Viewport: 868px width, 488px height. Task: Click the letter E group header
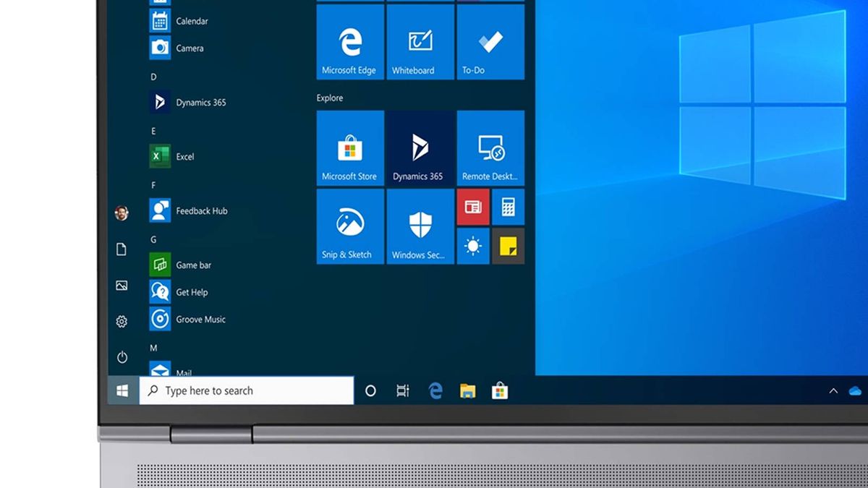tap(153, 131)
